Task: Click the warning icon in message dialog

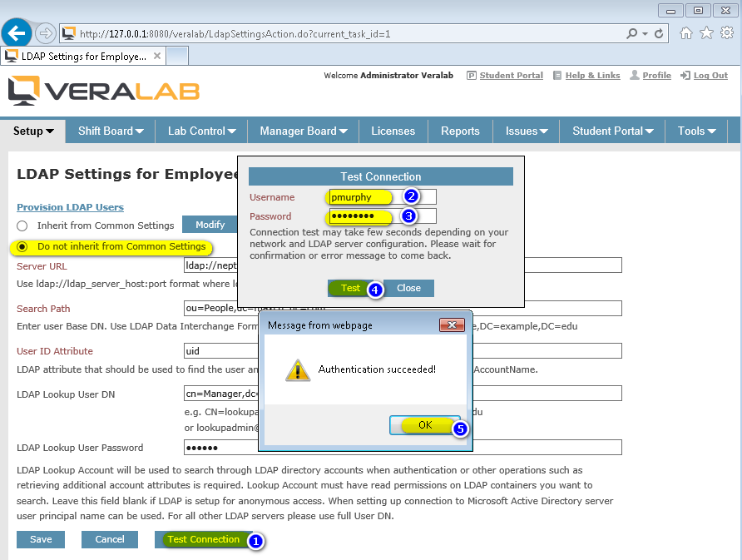Action: point(298,369)
